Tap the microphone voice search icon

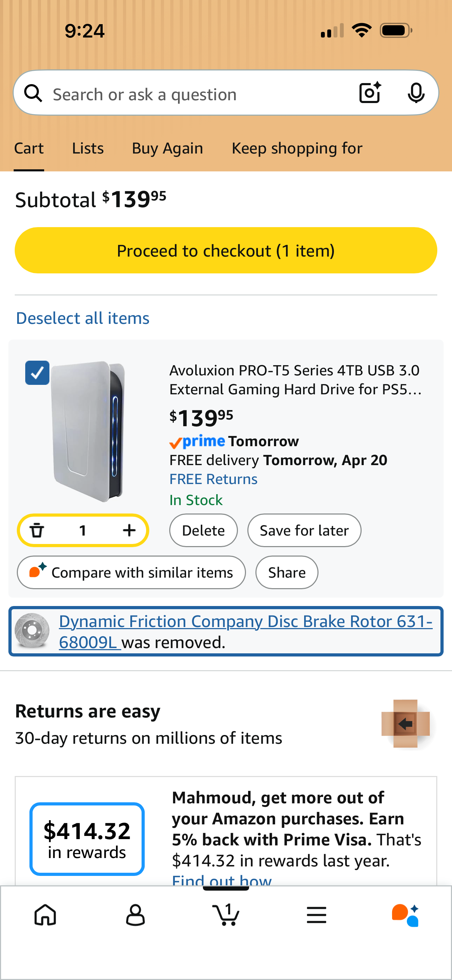pos(416,93)
